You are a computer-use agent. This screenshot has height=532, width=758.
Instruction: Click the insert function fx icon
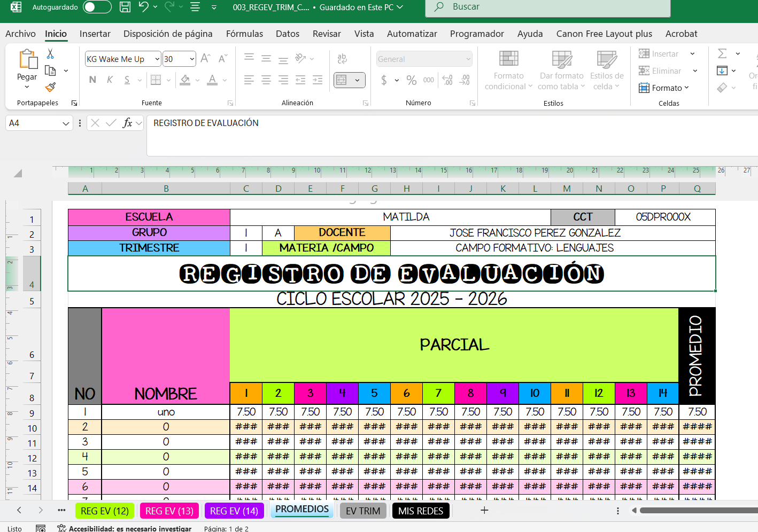[x=127, y=123]
